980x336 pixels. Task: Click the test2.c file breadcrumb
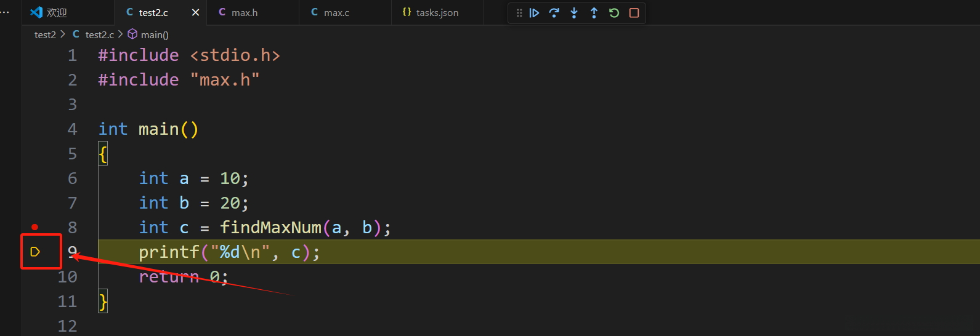click(x=99, y=35)
